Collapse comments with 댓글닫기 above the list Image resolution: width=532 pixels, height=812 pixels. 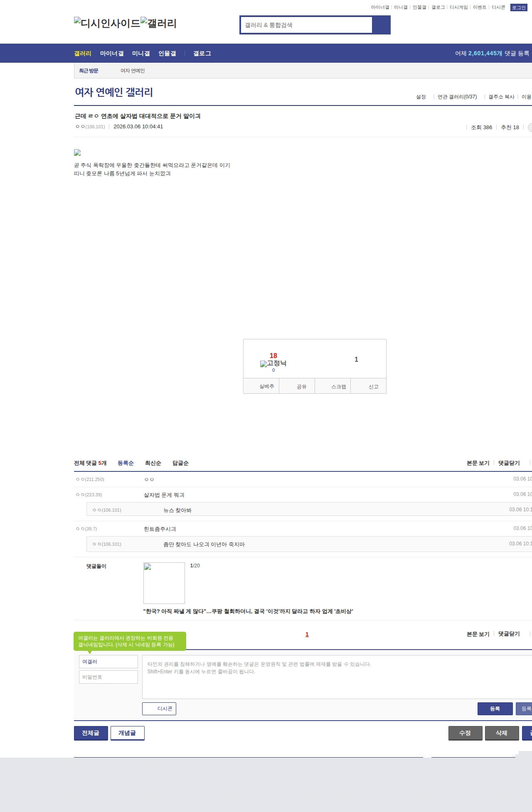(509, 463)
